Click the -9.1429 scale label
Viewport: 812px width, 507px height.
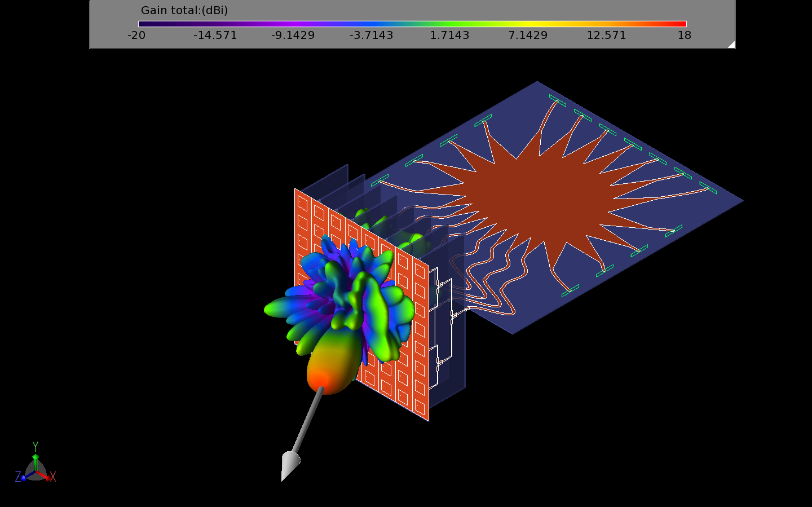pos(293,35)
